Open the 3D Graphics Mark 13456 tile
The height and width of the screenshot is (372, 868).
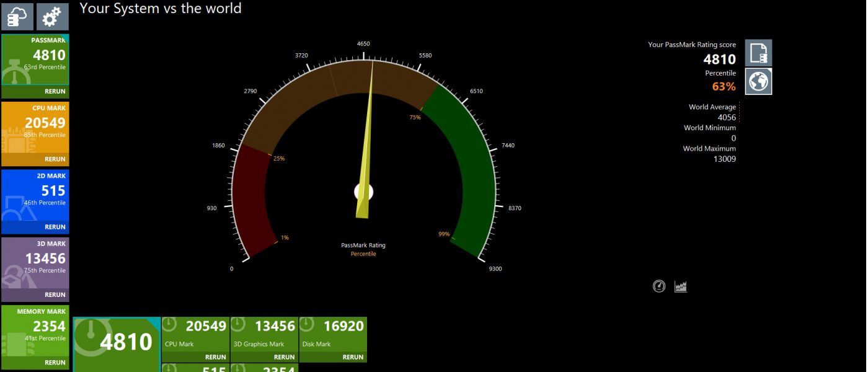[264, 334]
